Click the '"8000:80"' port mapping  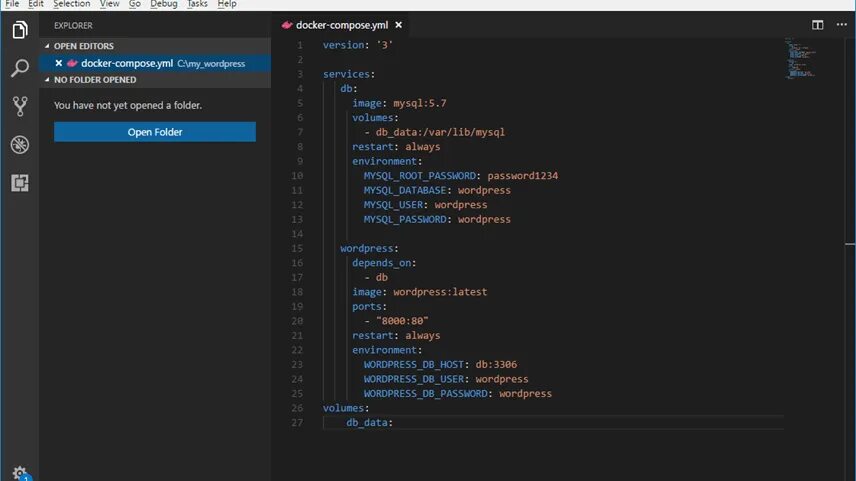402,321
